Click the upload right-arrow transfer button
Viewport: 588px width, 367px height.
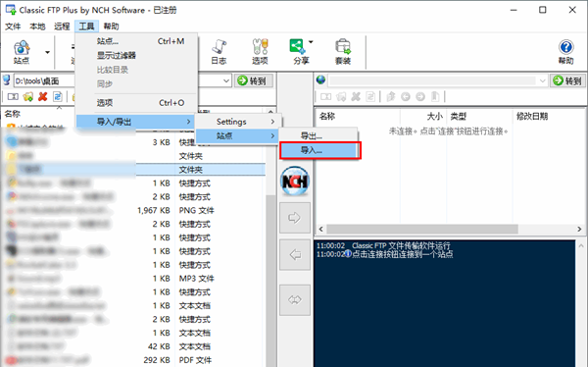click(295, 218)
